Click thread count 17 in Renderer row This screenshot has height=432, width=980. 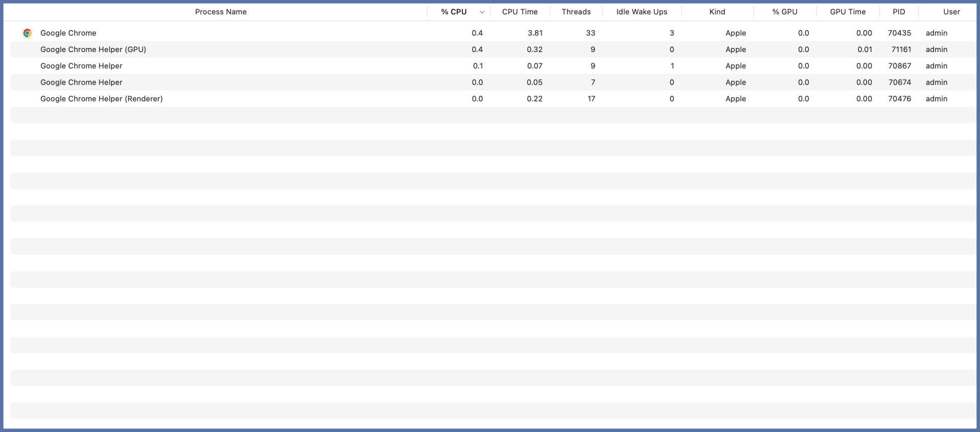click(591, 99)
